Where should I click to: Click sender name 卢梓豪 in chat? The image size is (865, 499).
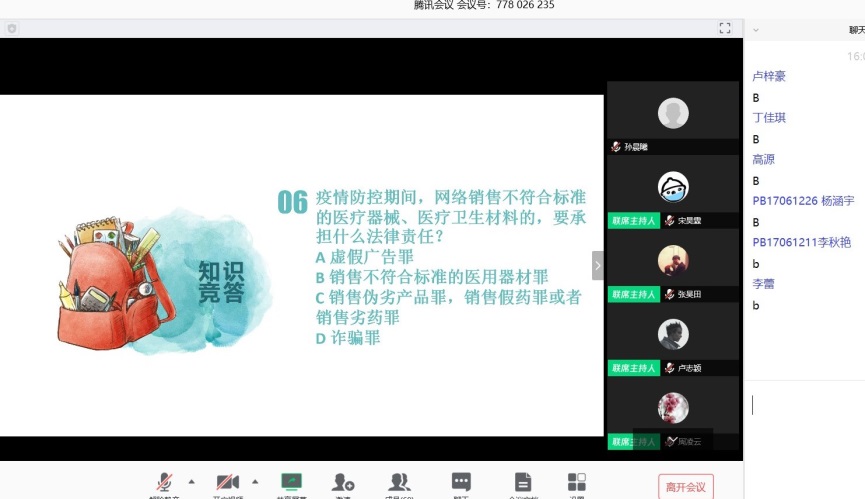[x=769, y=76]
